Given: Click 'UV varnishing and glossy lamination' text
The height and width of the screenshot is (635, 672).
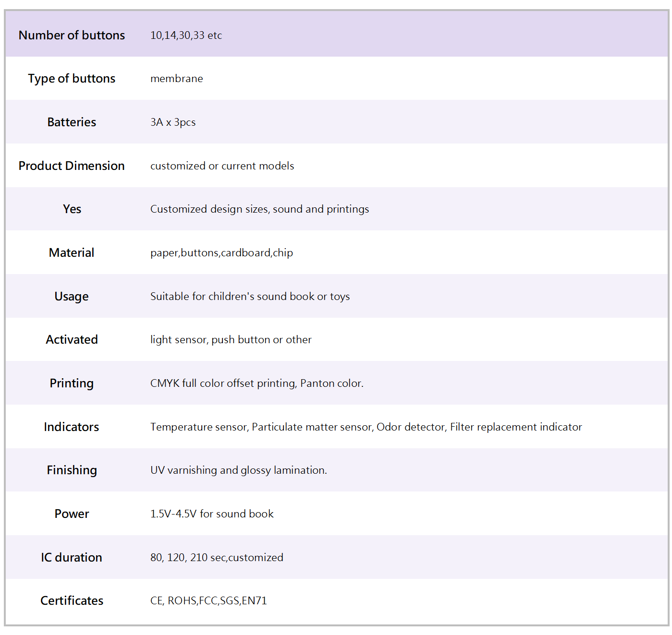Looking at the screenshot, I should pos(238,470).
